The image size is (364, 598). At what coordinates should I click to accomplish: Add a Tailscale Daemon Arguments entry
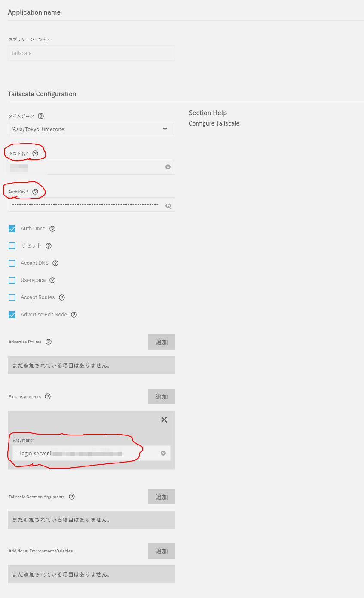[x=162, y=497]
